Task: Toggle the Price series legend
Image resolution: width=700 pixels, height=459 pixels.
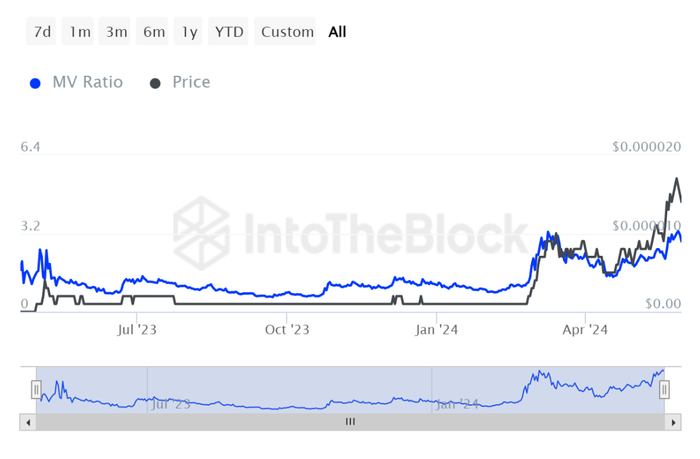Action: point(180,82)
